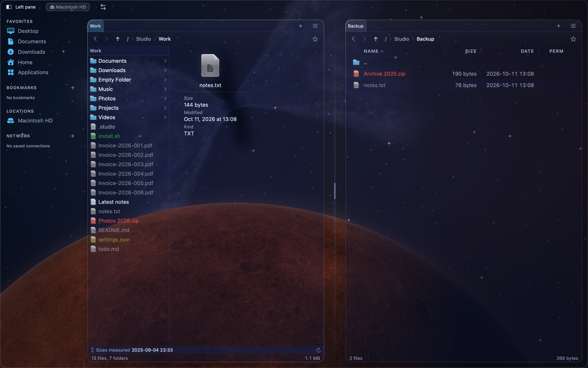Open Desktop in Favorites

coord(23,31)
